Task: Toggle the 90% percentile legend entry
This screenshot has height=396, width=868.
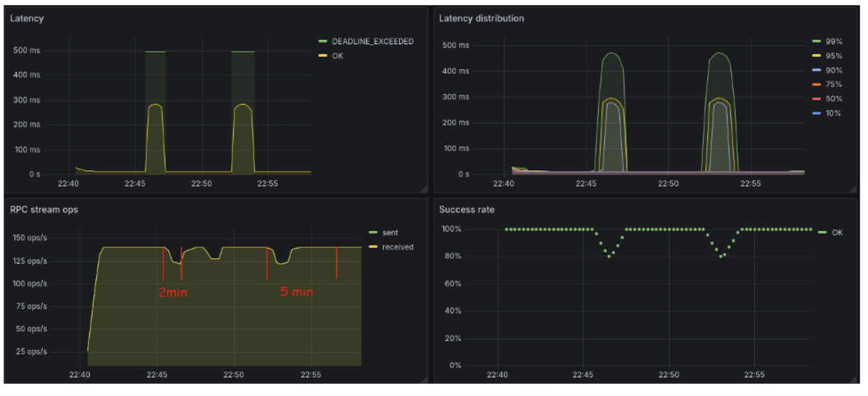Action: coord(833,70)
